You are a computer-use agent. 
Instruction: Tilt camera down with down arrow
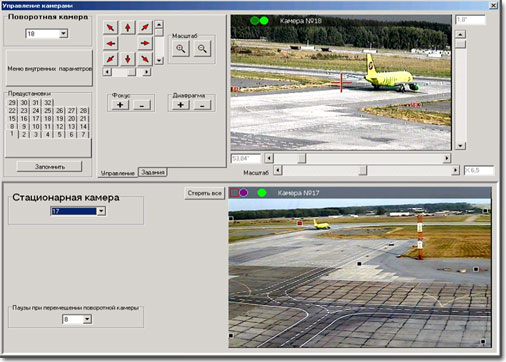pos(128,59)
